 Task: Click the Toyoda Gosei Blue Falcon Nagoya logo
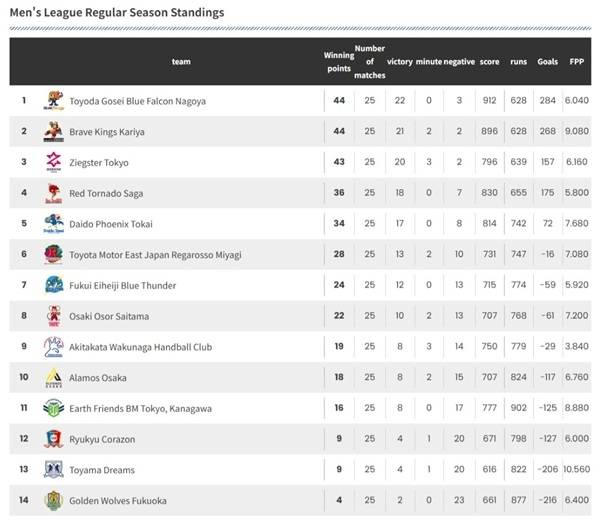pos(54,101)
